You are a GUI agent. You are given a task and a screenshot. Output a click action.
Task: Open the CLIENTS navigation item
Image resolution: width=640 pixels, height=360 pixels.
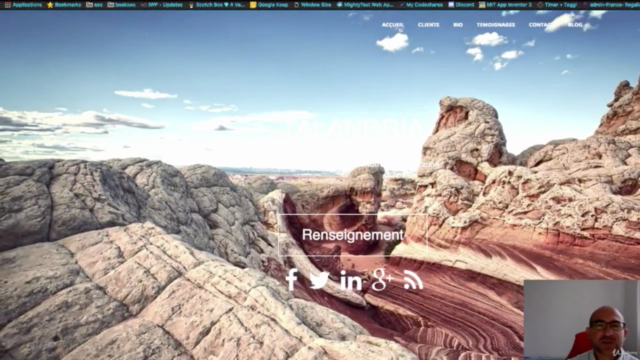429,25
